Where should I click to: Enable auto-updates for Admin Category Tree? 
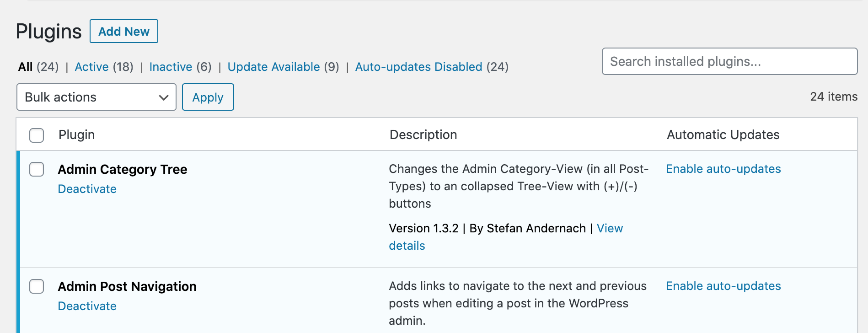723,169
